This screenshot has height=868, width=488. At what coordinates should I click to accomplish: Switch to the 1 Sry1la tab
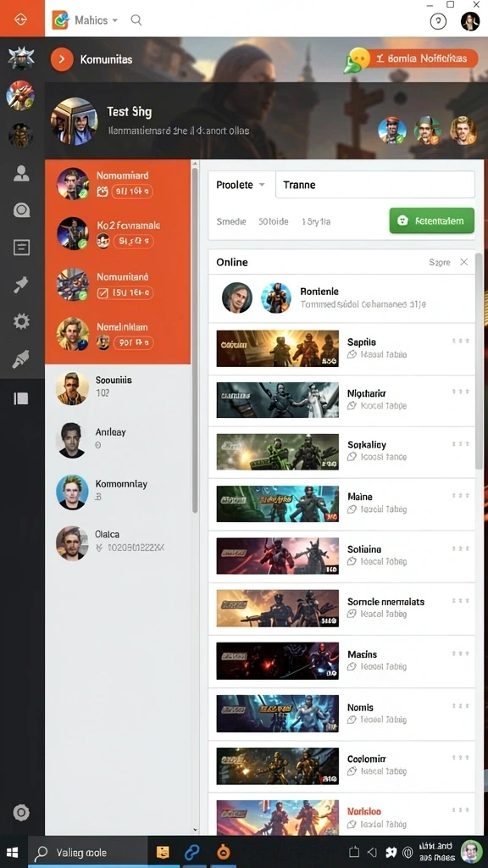click(316, 221)
